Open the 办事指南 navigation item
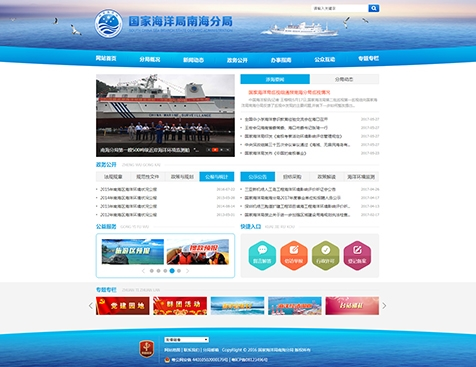This screenshot has width=476, height=367. [281, 60]
